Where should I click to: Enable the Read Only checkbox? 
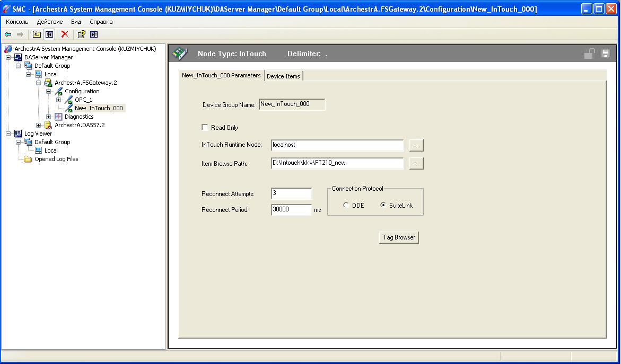click(x=205, y=128)
